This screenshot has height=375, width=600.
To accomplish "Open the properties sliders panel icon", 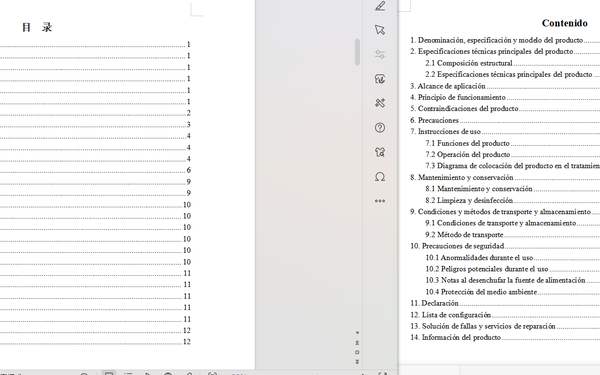I will tap(380, 54).
